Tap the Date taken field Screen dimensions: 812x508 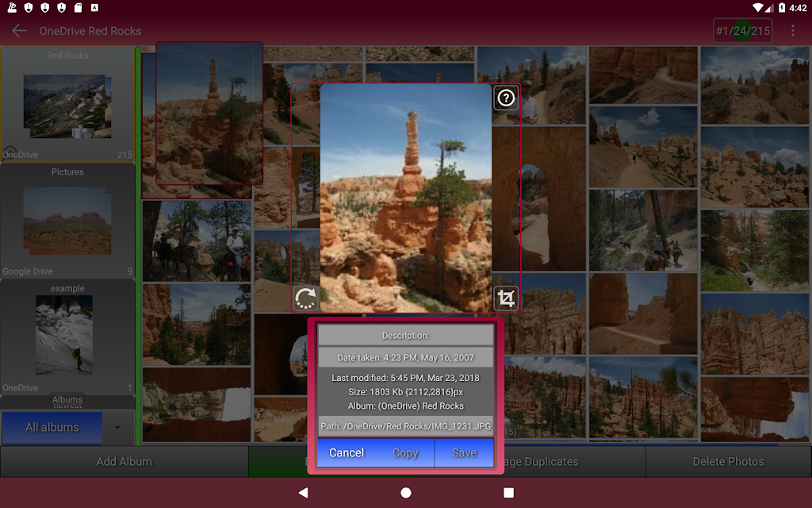coord(405,358)
